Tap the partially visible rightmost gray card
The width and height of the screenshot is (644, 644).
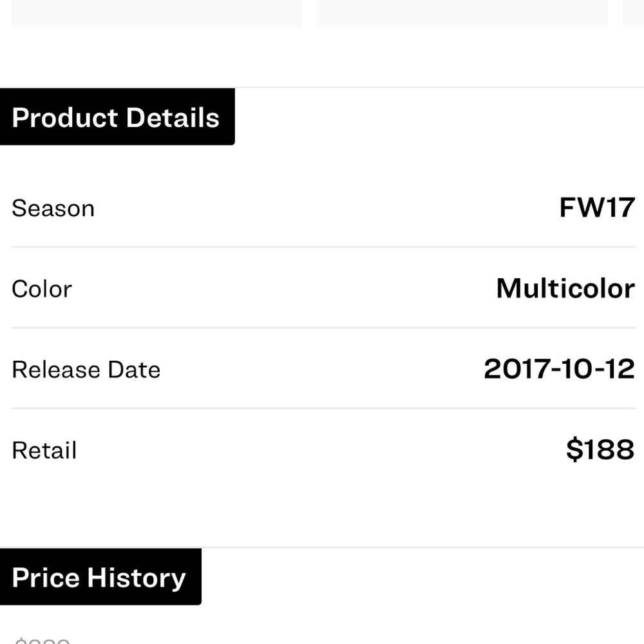point(633,14)
